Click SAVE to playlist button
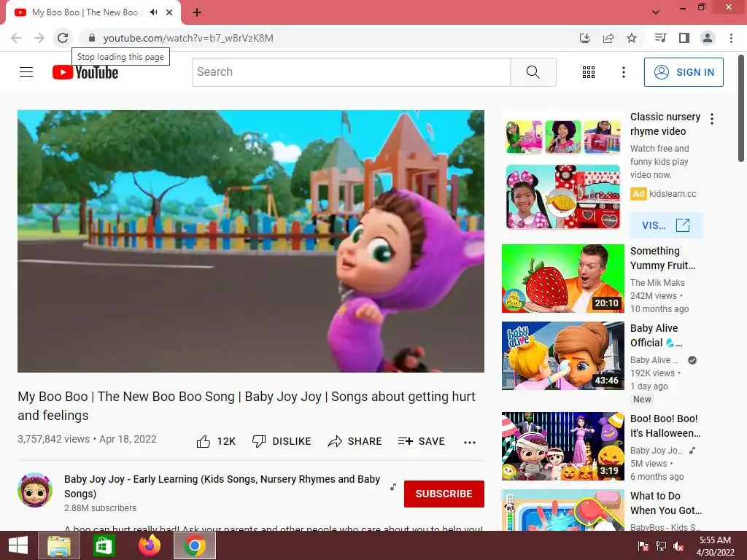 tap(421, 441)
